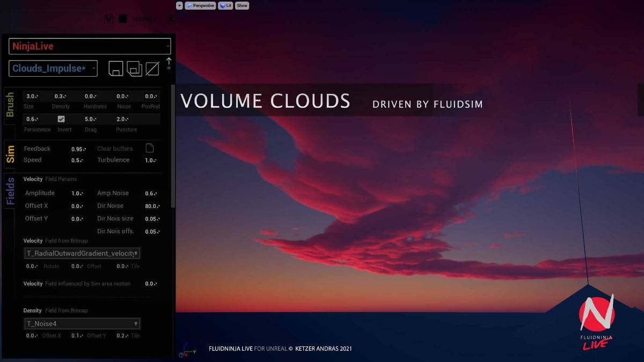Click the FluidNinja Live logo
The height and width of the screenshot is (362, 644).
click(597, 322)
